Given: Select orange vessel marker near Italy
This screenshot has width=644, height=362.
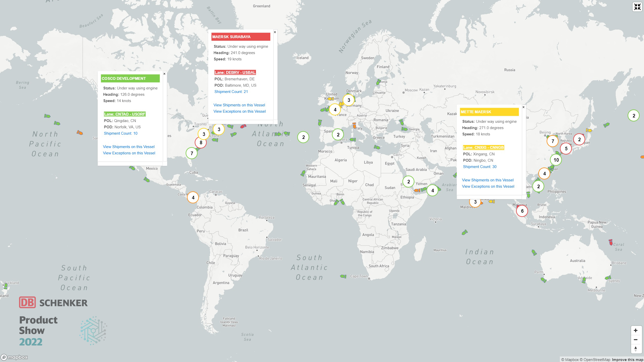Looking at the screenshot, I should coord(354,126).
